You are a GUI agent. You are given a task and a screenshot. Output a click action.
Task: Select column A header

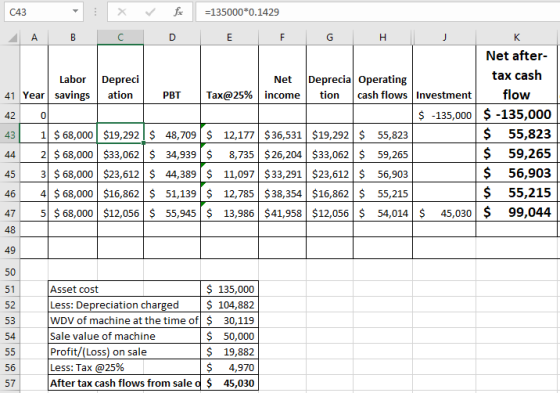[34, 37]
